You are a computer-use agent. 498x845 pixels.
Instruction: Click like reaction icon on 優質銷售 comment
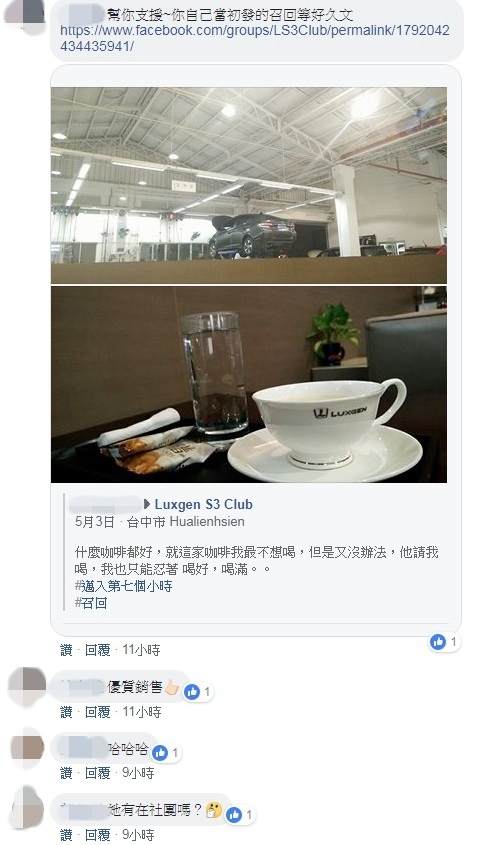[x=192, y=692]
